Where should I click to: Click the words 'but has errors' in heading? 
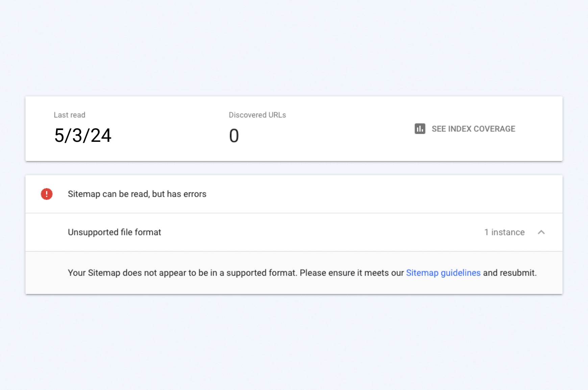179,194
